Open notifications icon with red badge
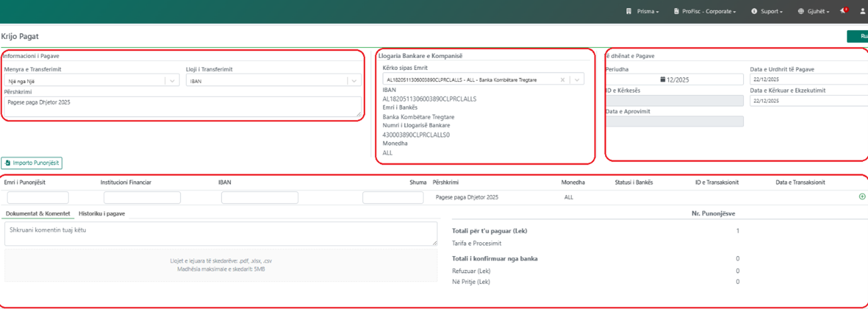This screenshot has width=868, height=309. 843,11
